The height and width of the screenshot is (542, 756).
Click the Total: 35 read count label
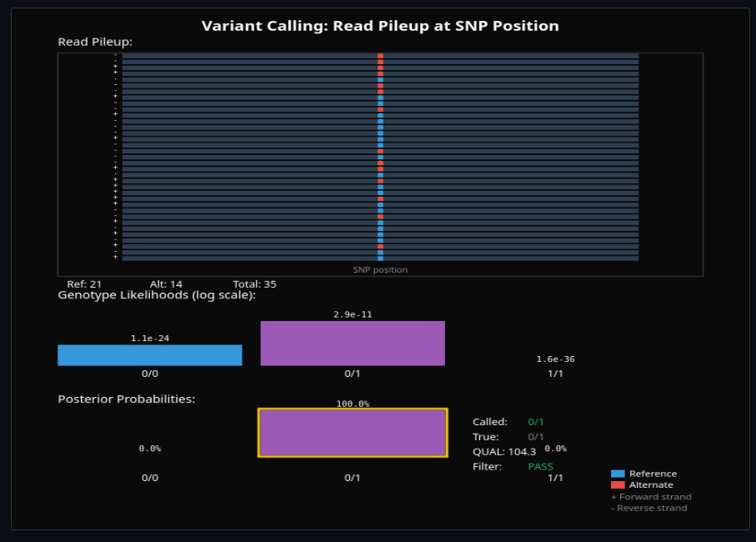[x=254, y=284]
